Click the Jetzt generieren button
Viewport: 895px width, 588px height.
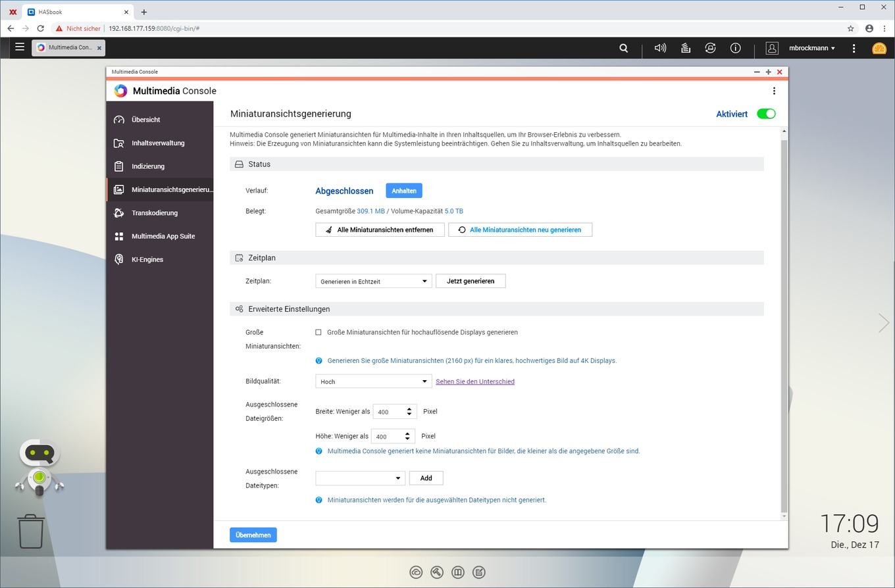point(471,281)
